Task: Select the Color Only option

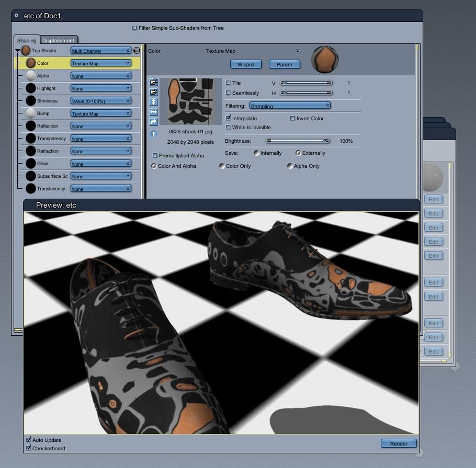Action: 222,166
